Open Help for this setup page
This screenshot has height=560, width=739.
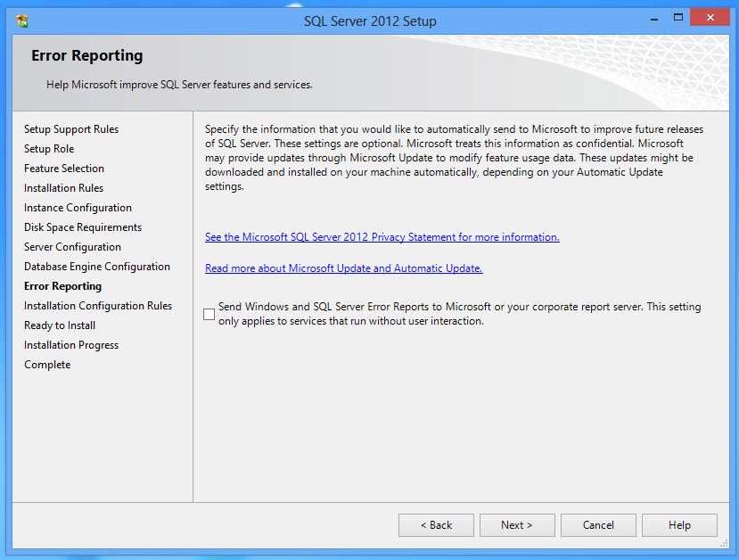point(679,525)
